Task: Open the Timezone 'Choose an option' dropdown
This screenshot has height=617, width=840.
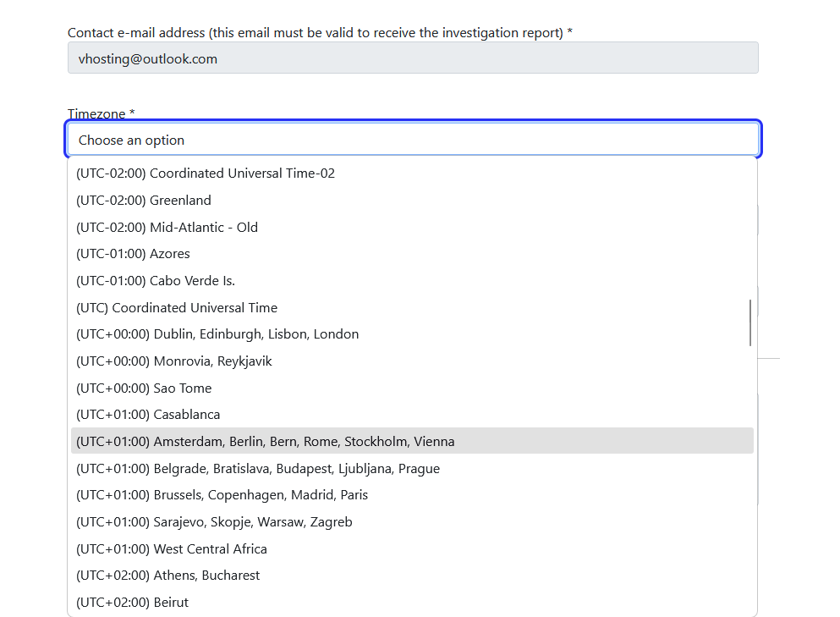Action: [413, 140]
